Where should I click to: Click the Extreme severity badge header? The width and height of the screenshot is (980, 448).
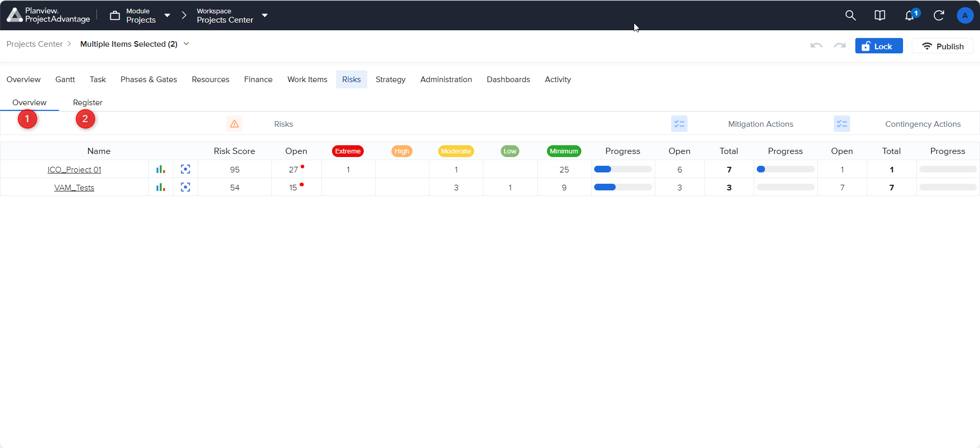coord(348,151)
